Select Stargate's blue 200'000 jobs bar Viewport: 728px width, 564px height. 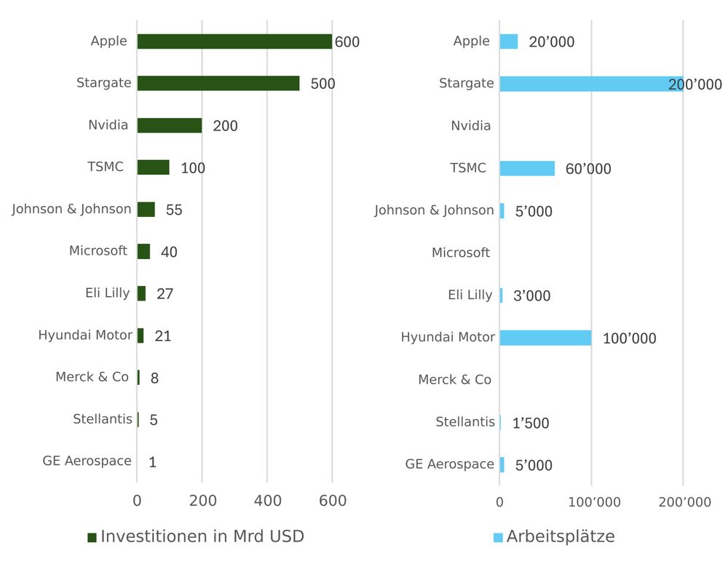(x=590, y=84)
